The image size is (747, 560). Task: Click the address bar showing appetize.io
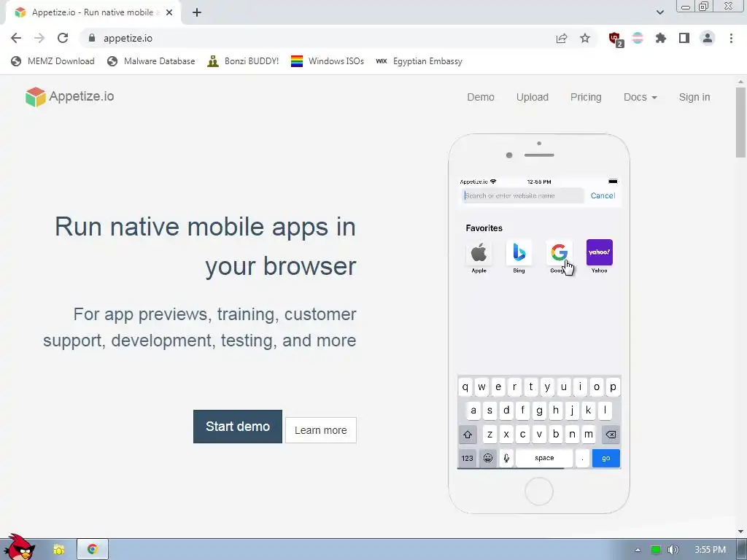314,38
